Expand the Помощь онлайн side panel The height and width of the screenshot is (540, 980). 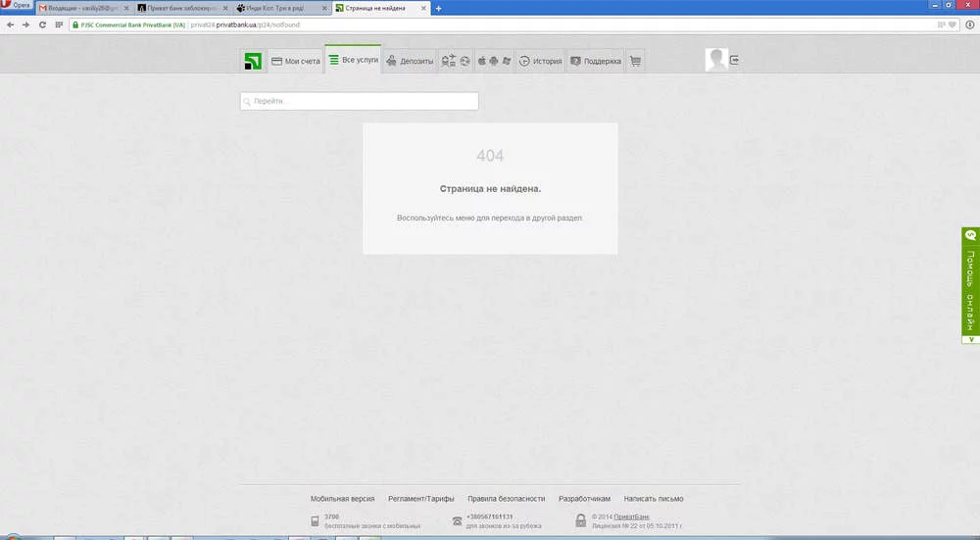click(971, 285)
